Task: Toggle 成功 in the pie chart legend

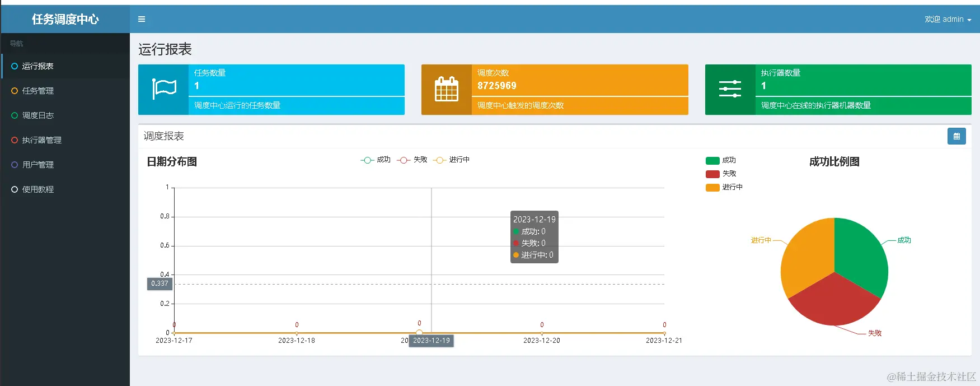Action: [x=721, y=160]
